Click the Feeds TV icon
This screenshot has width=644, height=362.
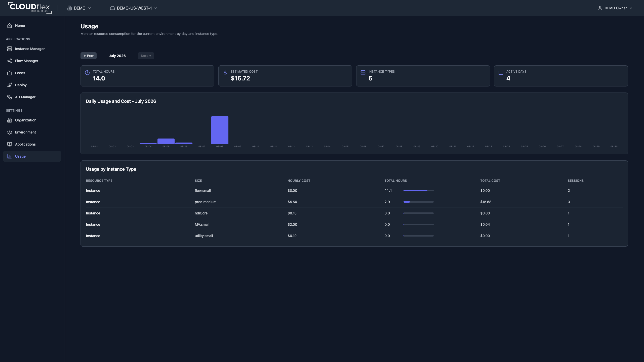point(10,73)
